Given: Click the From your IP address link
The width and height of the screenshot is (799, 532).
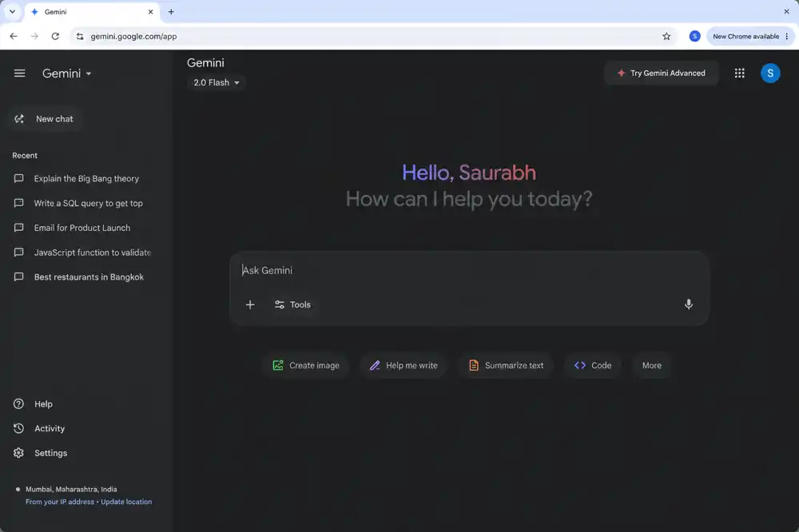Looking at the screenshot, I should point(60,502).
